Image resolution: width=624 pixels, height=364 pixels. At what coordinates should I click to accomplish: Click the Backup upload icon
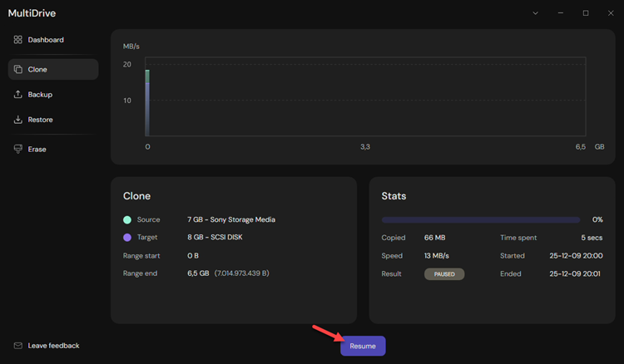pos(18,95)
